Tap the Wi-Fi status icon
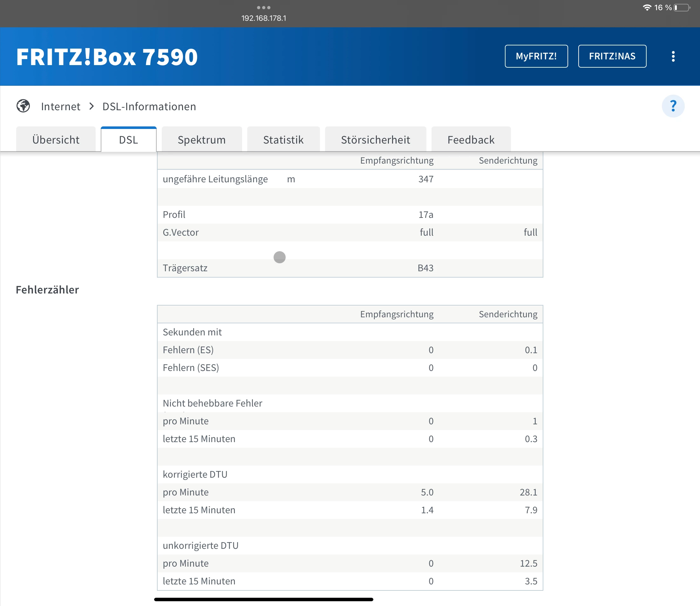700x606 pixels. point(647,7)
